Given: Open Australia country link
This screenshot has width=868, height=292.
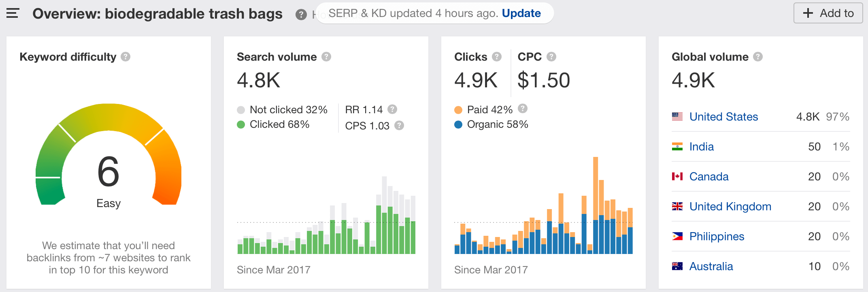Looking at the screenshot, I should pyautogui.click(x=711, y=267).
